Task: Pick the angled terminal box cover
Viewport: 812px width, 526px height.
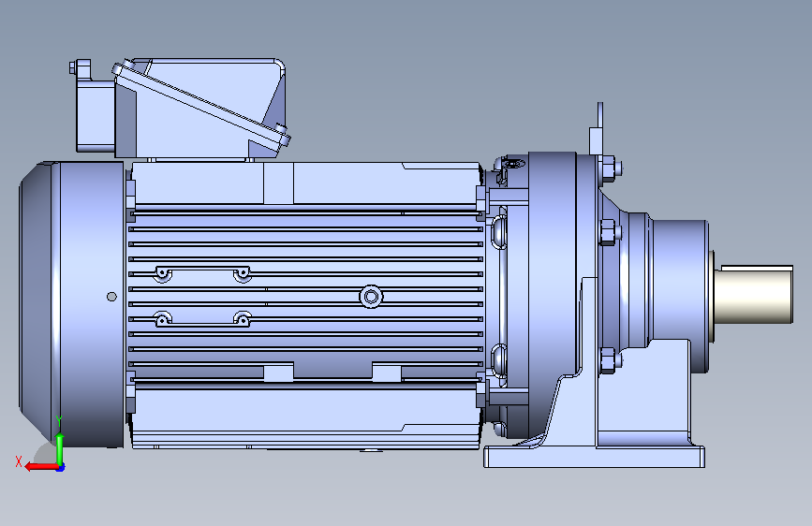Action: tap(201, 106)
